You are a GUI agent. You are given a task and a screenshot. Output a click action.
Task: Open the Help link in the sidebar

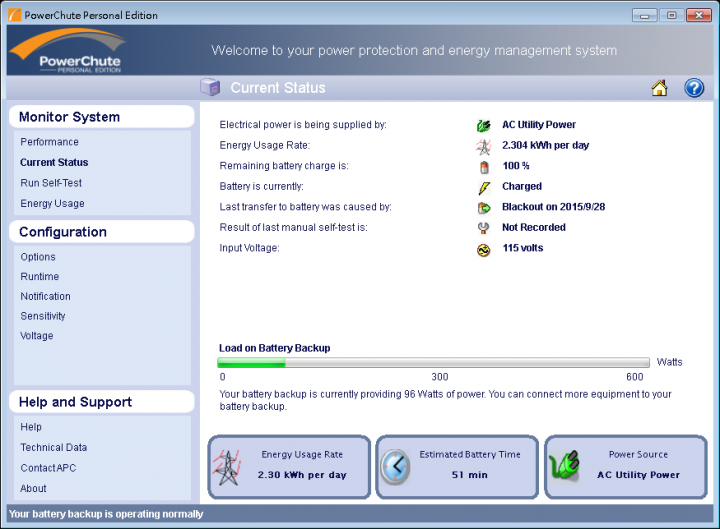click(31, 427)
